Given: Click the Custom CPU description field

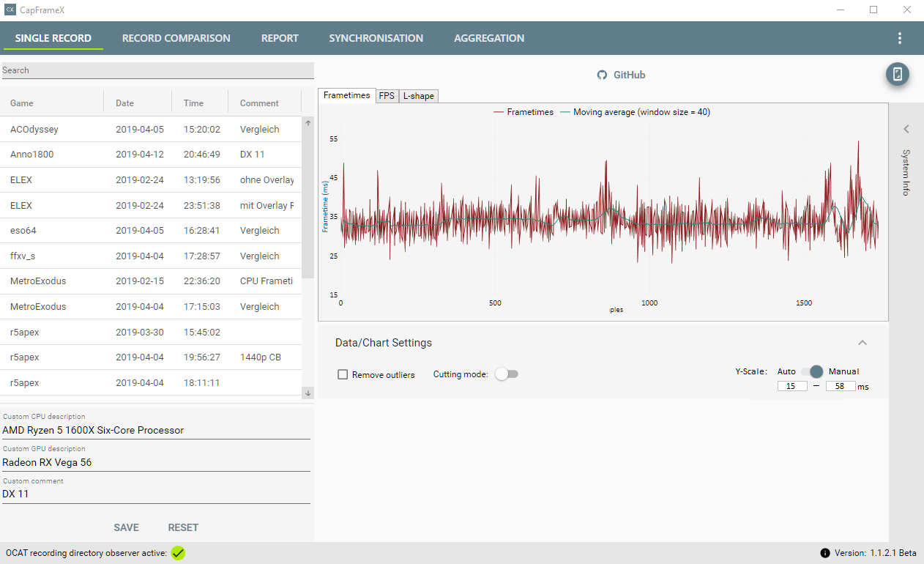Looking at the screenshot, I should pos(155,430).
